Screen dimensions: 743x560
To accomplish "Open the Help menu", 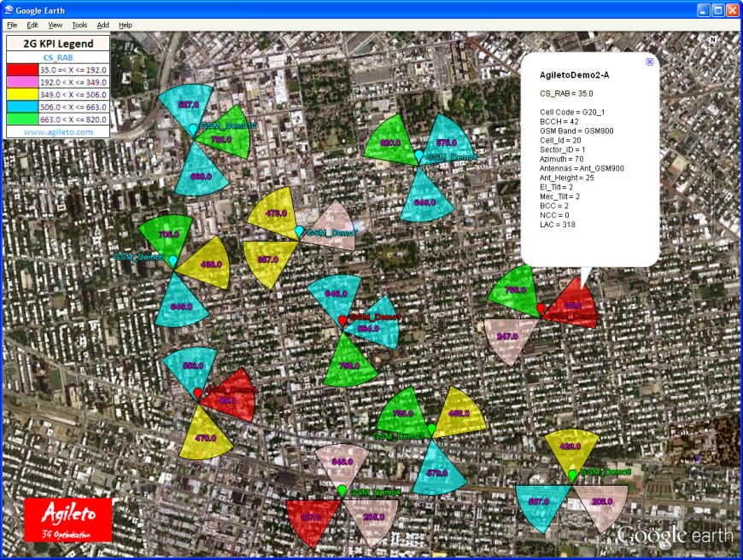I will (x=126, y=26).
